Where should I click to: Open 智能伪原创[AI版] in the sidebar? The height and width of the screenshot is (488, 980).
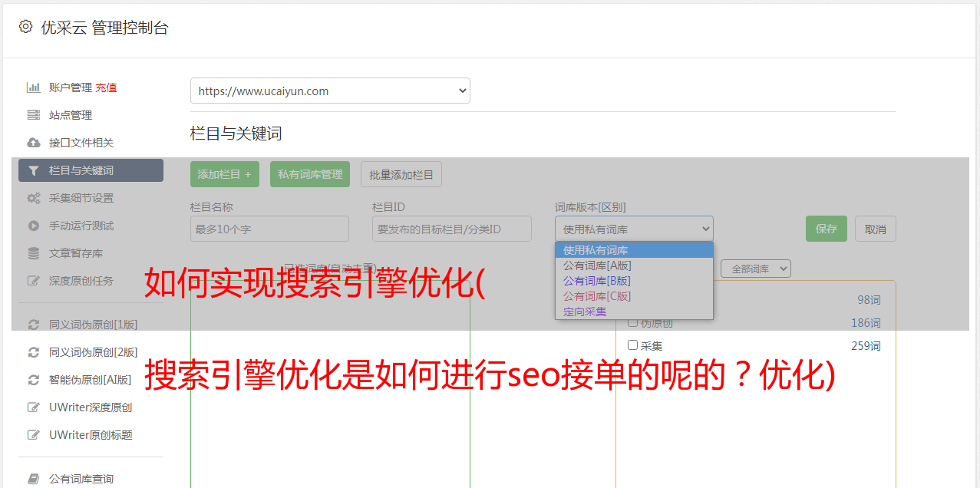[91, 380]
